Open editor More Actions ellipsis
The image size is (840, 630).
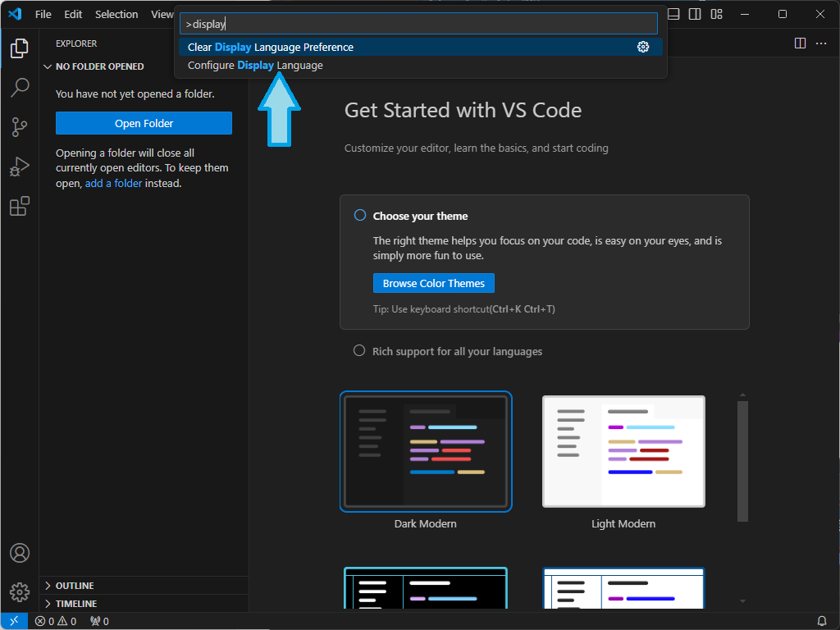[x=821, y=43]
